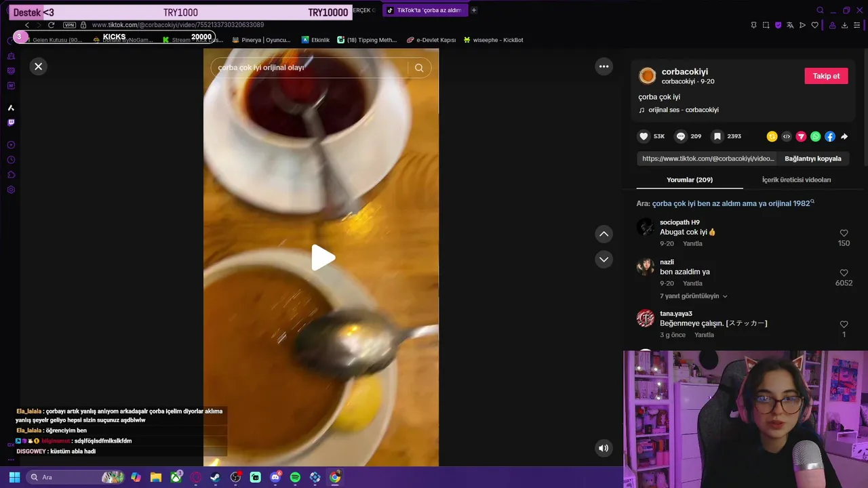Open the history clock icon in sidebar
The width and height of the screenshot is (868, 488).
(x=11, y=160)
